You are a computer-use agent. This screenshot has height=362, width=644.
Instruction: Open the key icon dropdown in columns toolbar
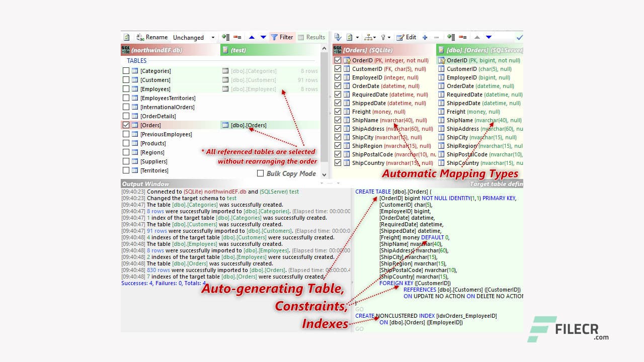click(385, 37)
